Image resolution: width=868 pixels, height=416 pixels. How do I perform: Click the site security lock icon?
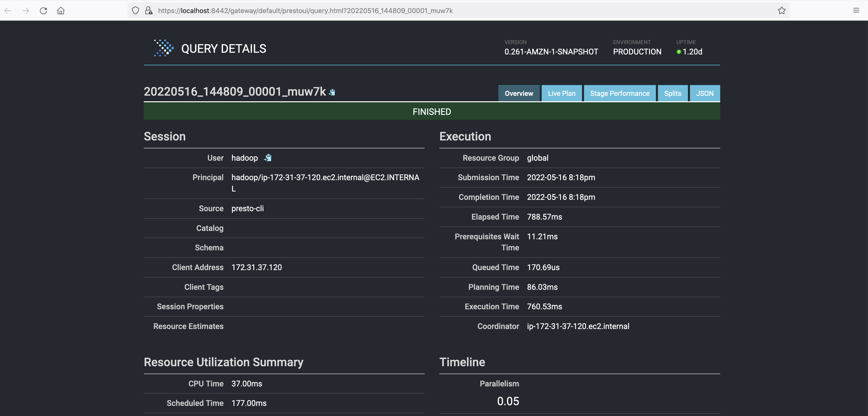[x=149, y=10]
